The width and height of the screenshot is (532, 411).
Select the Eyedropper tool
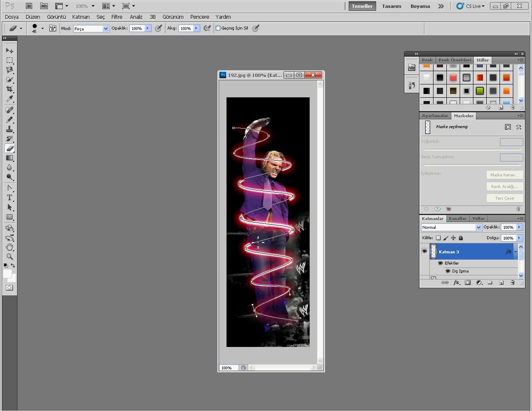point(10,99)
